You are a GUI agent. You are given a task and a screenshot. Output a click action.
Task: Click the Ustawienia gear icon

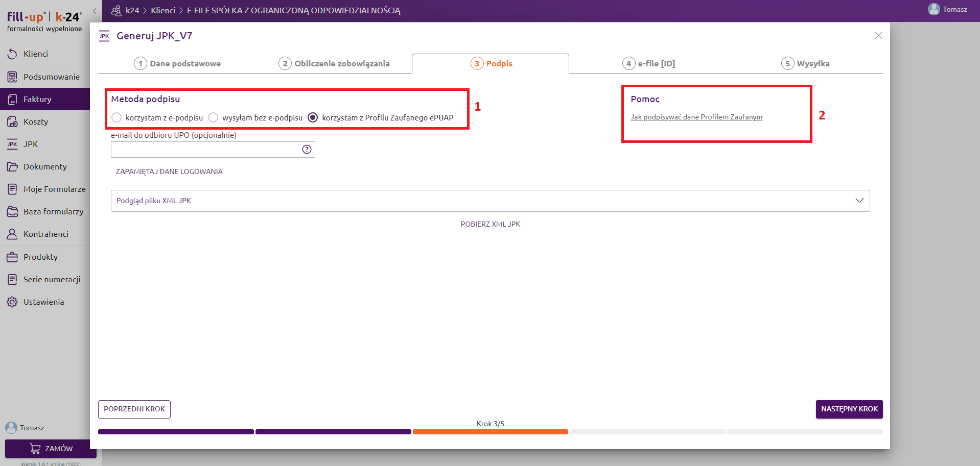[x=12, y=302]
